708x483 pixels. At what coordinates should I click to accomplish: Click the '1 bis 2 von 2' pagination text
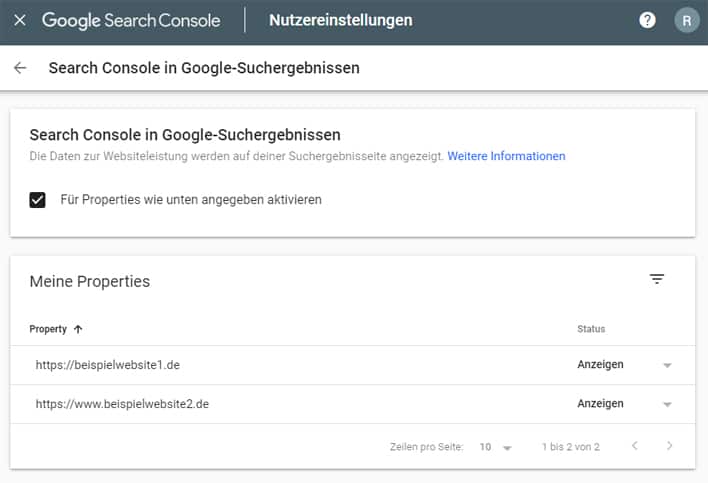(570, 447)
